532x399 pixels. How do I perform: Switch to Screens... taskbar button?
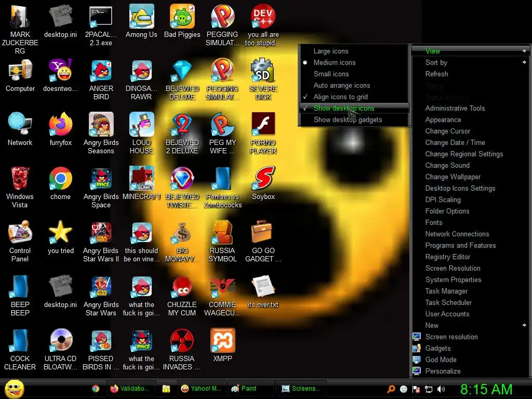click(x=302, y=389)
